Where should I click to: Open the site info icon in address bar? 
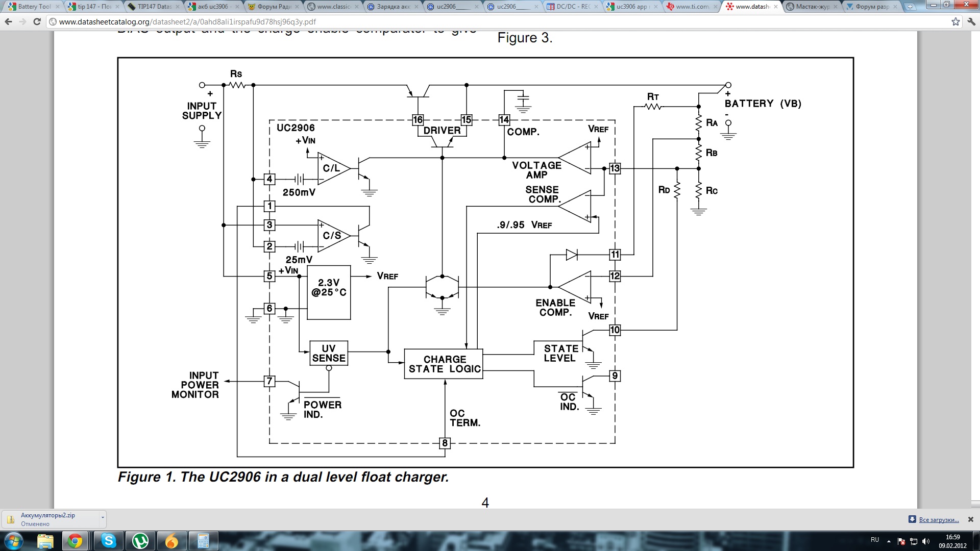click(x=53, y=22)
